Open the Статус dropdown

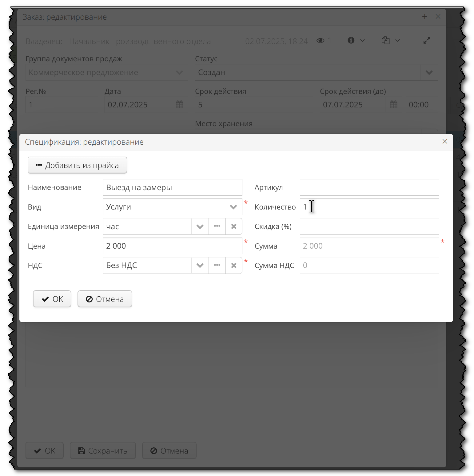pyautogui.click(x=429, y=72)
